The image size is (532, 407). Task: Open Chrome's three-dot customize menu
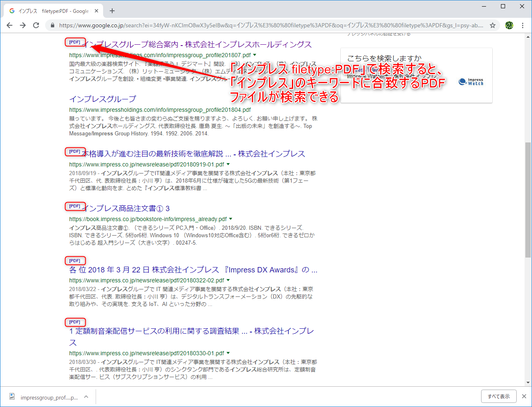522,25
